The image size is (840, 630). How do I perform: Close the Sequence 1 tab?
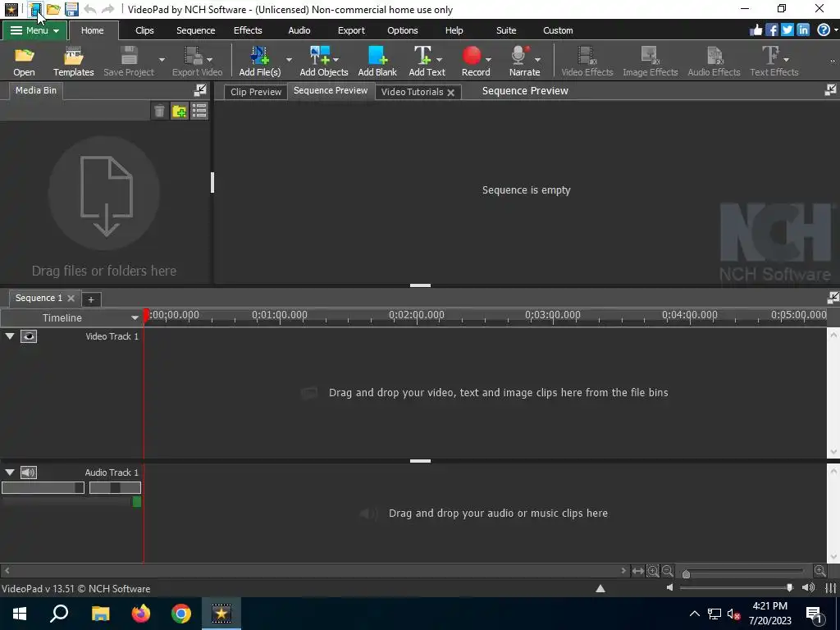pos(71,298)
